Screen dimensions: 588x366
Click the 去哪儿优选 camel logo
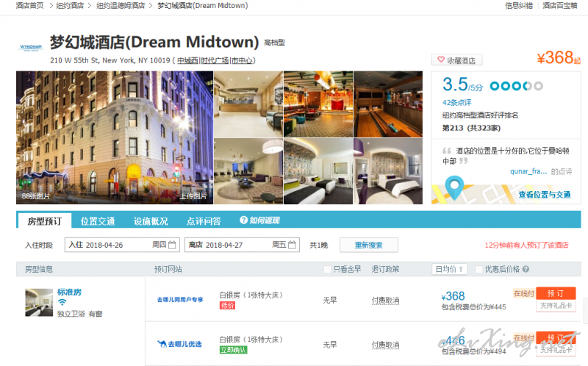click(179, 344)
